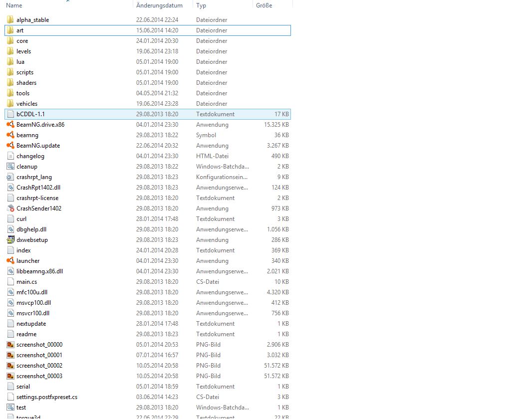Click the cleanup batch file icon
Screen dimensions: 532x419
[10, 167]
